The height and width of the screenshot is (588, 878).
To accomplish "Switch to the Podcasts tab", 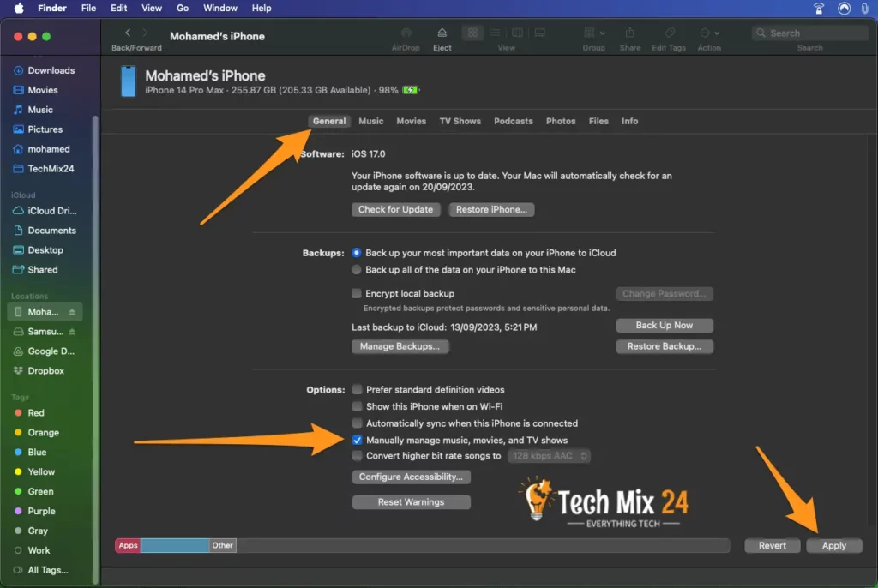I will coord(513,121).
